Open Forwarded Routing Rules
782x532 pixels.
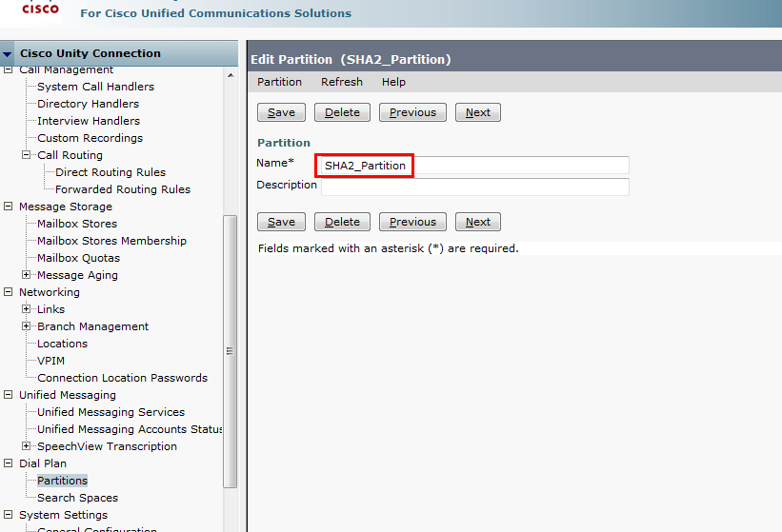[123, 189]
